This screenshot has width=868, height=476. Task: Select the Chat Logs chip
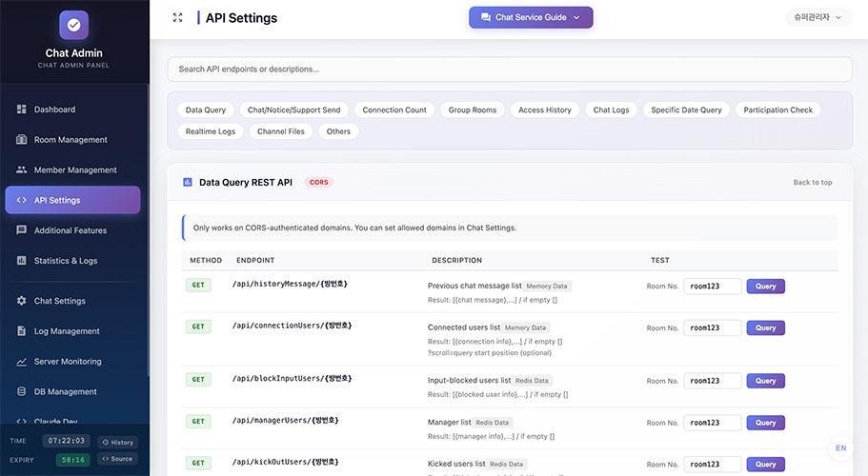click(611, 110)
